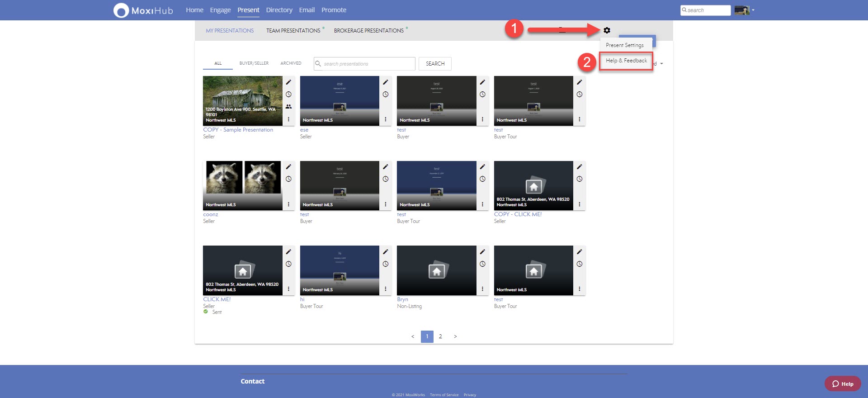Open the Help chat bubble button
868x398 pixels.
coord(843,384)
